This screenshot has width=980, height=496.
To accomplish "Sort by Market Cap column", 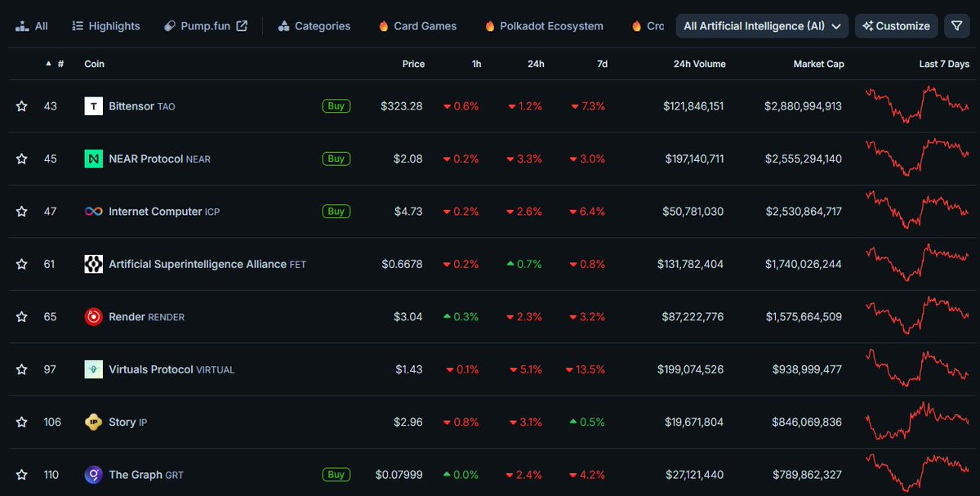I will (x=818, y=64).
